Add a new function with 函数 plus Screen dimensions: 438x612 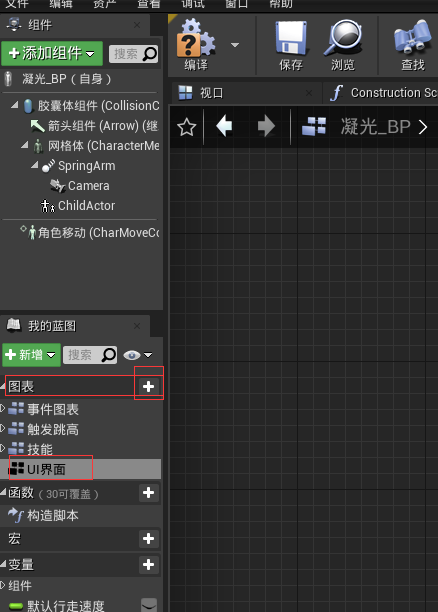(x=148, y=493)
